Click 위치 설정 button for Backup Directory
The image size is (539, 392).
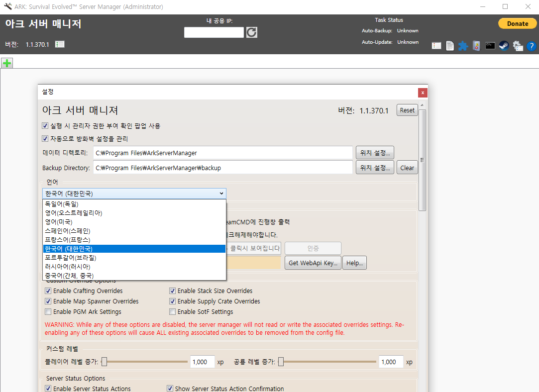pos(375,168)
